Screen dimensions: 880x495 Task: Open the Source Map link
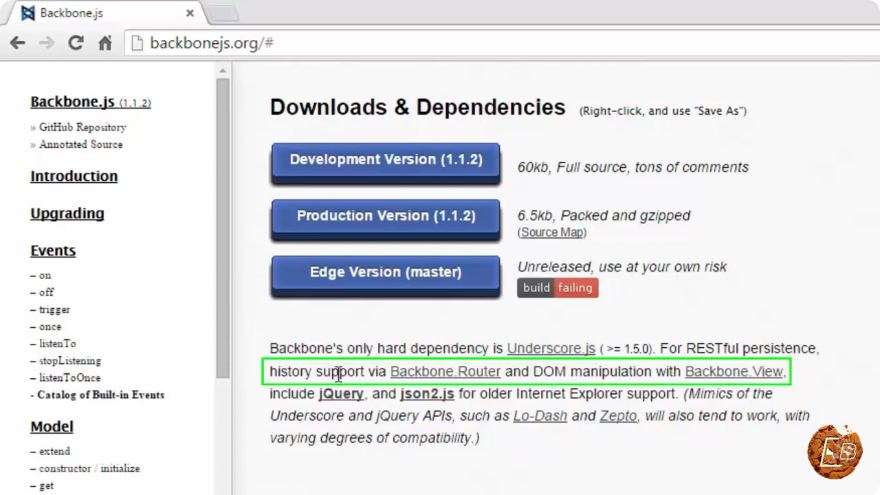(x=552, y=232)
